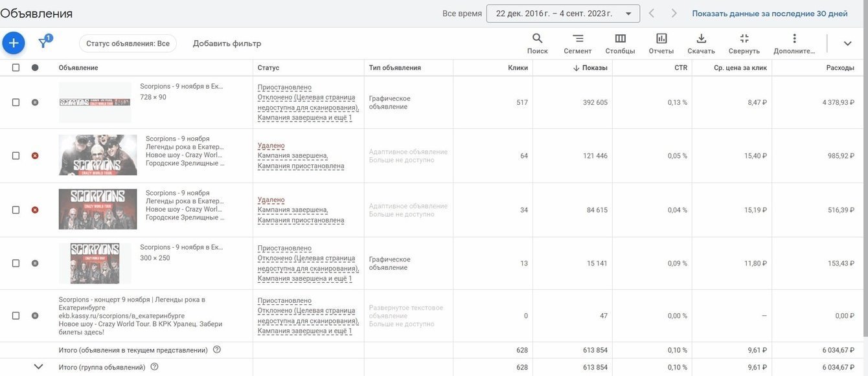Expand the chevron at far right of toolbar
Viewport: 868px width, 376px height.
[x=847, y=43]
